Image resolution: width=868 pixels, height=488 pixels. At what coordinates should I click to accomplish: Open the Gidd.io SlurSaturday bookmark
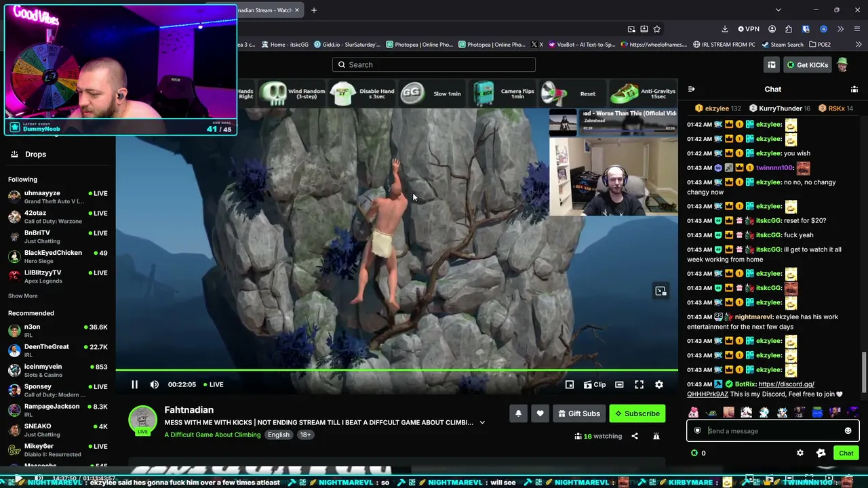point(347,45)
